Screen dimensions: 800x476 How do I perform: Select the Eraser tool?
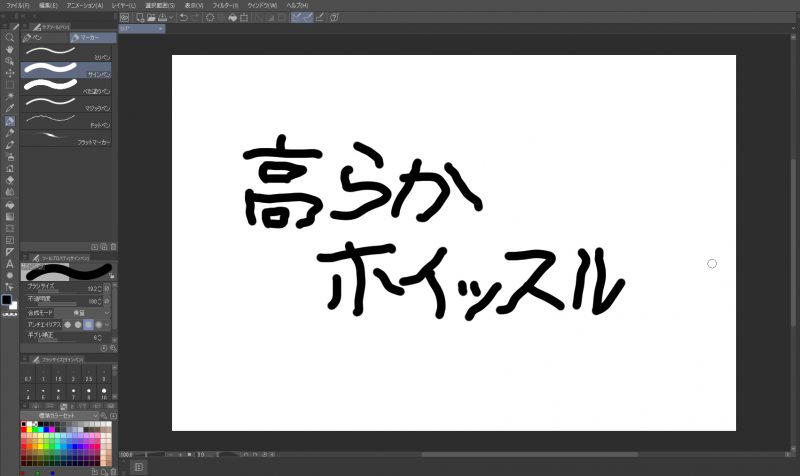[x=9, y=180]
